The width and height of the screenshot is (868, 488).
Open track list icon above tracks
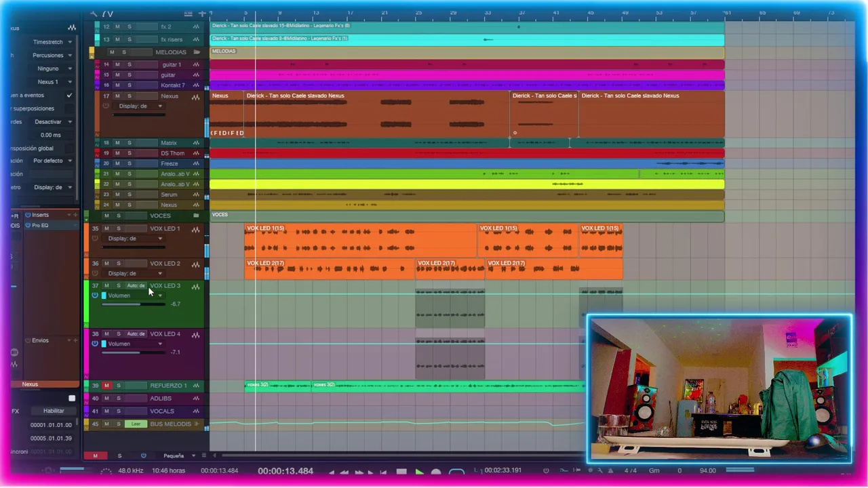point(188,14)
